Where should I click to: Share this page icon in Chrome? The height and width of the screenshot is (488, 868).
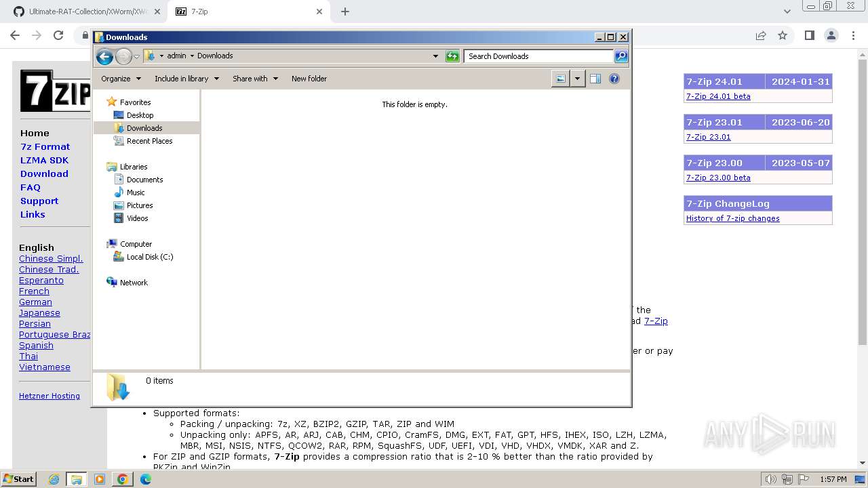[x=761, y=35]
